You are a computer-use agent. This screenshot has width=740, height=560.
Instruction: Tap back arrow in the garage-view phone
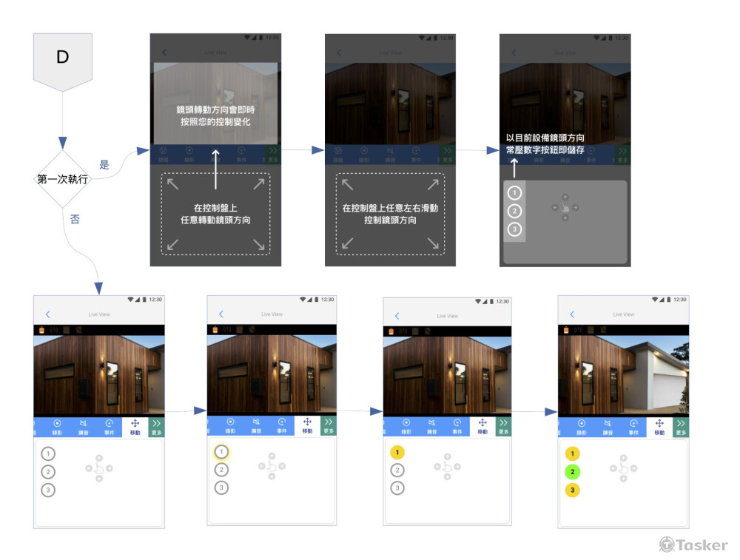coord(573,314)
